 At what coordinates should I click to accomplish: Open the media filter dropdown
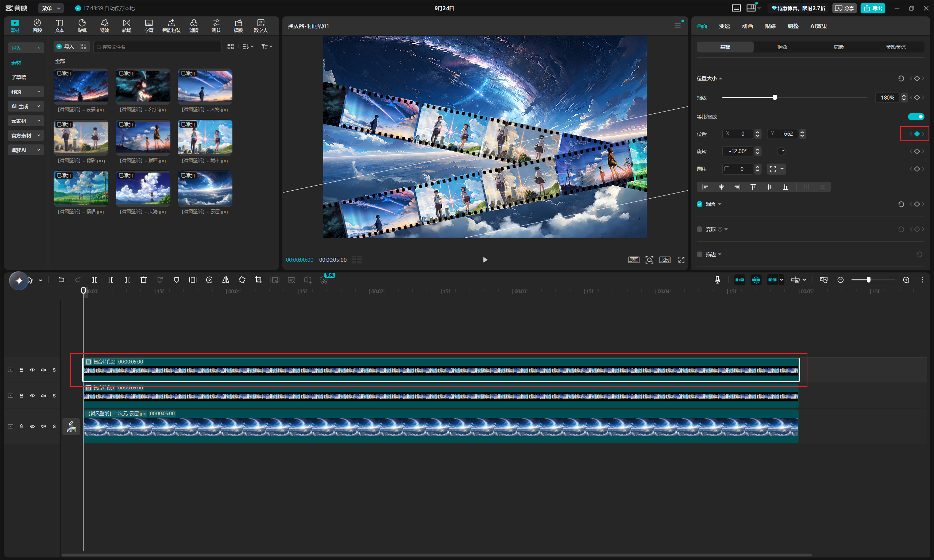pyautogui.click(x=267, y=46)
